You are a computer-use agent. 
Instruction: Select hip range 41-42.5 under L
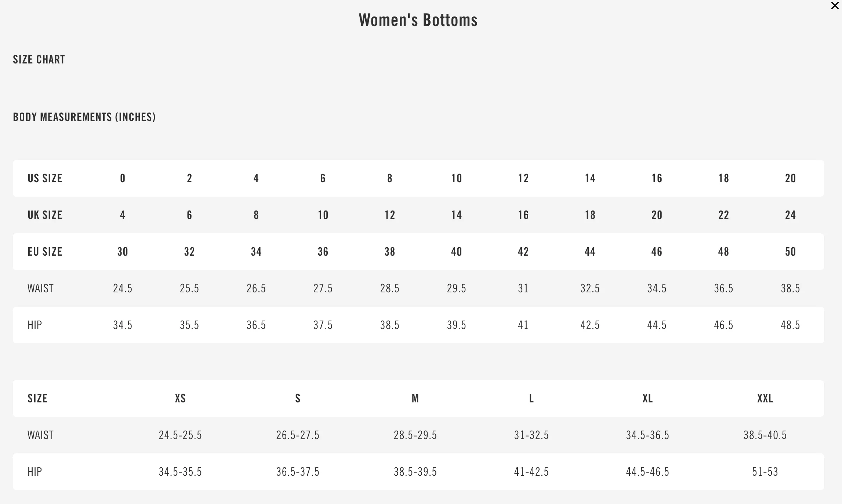[x=531, y=472]
